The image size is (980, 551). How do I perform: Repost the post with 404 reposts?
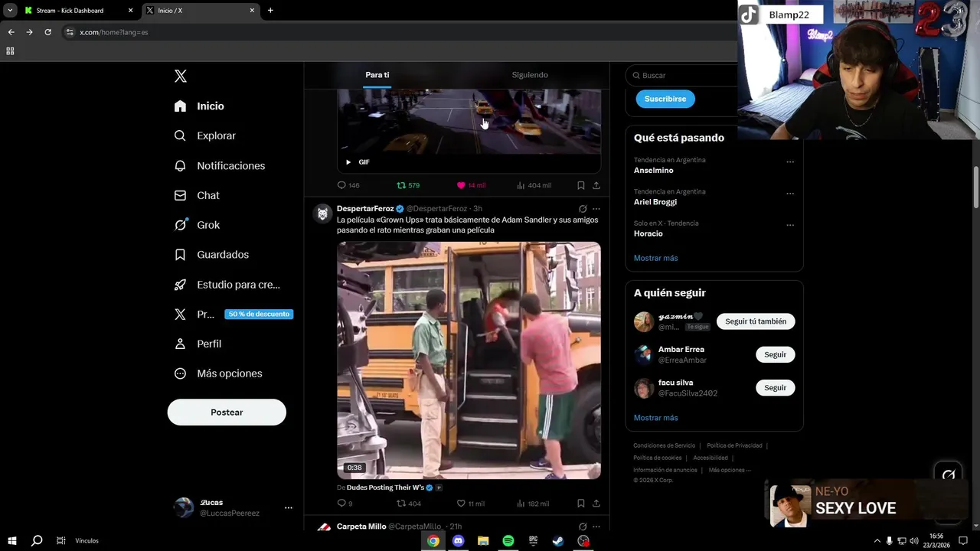tap(409, 504)
